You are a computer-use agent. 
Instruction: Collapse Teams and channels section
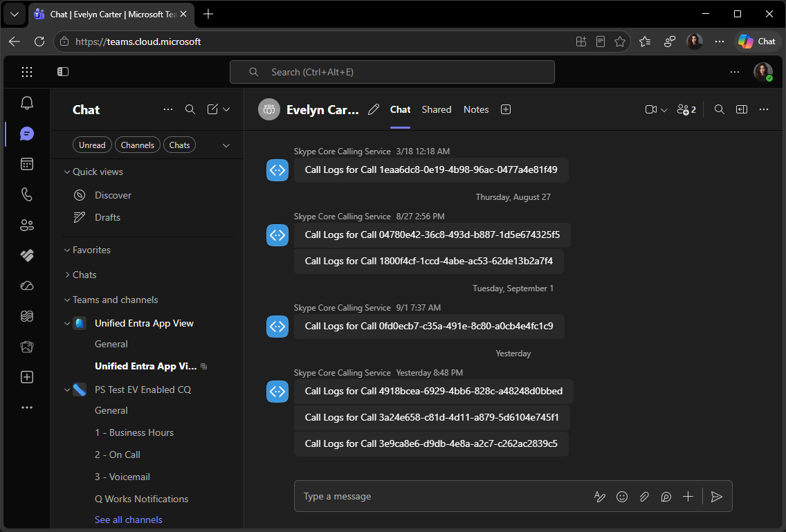click(67, 300)
